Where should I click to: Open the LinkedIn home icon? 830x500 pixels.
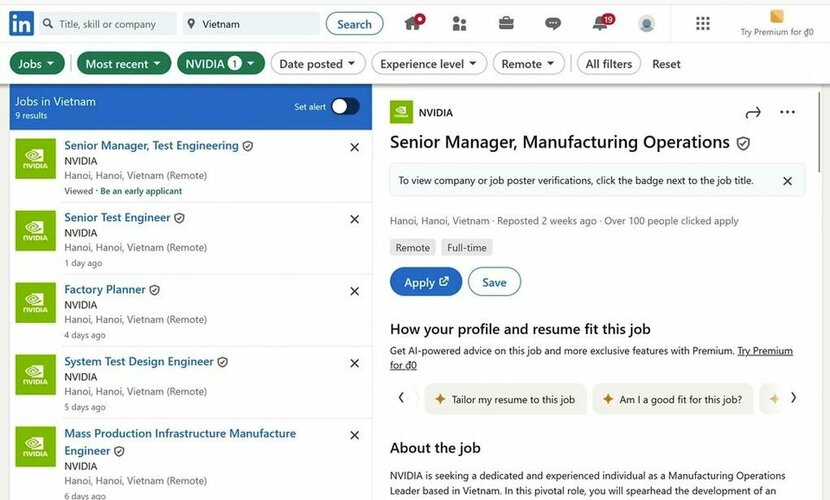tap(413, 23)
